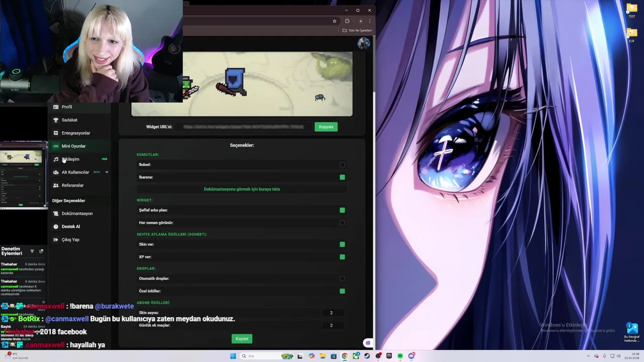644x362 pixels.
Task: Open Chrome extensions puzzle icon
Action: pos(347,21)
